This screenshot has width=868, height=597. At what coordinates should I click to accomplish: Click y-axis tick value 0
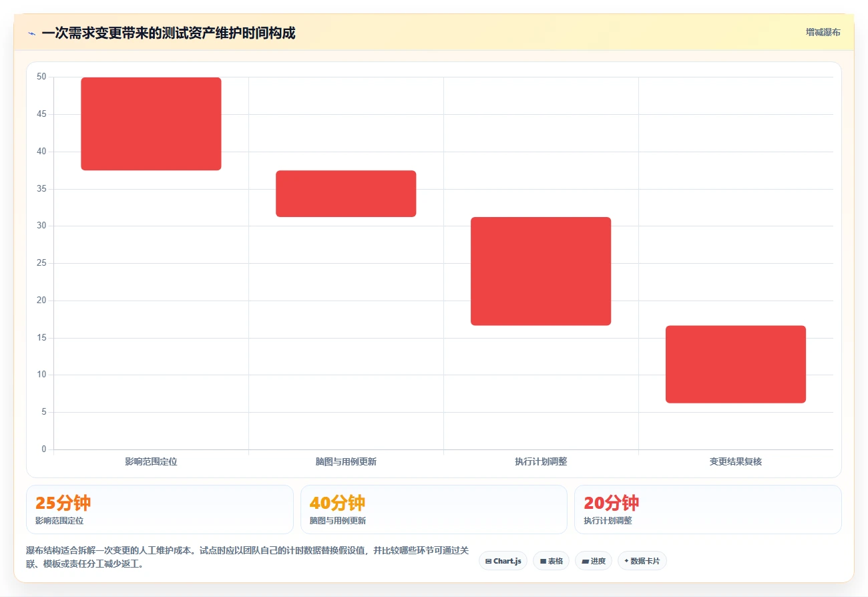pyautogui.click(x=44, y=449)
